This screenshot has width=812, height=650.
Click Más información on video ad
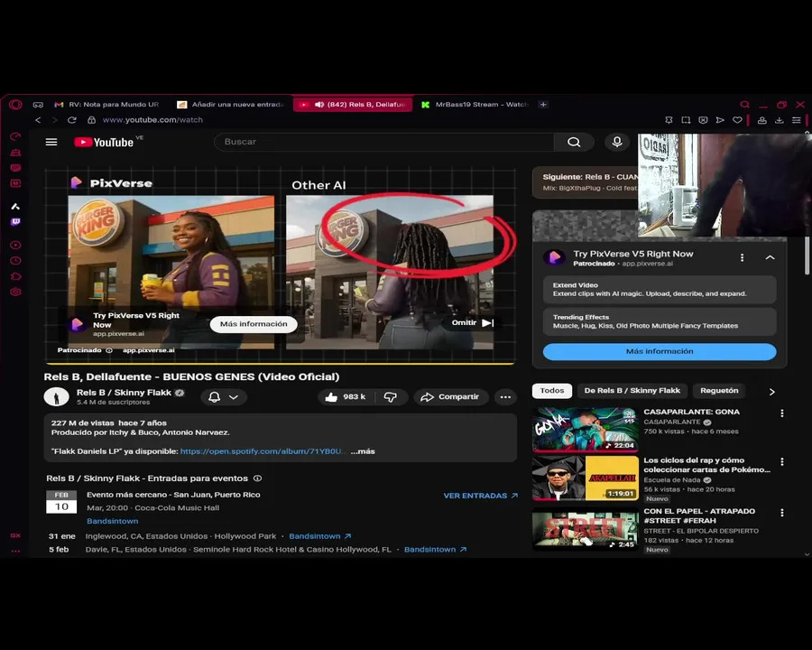(254, 324)
